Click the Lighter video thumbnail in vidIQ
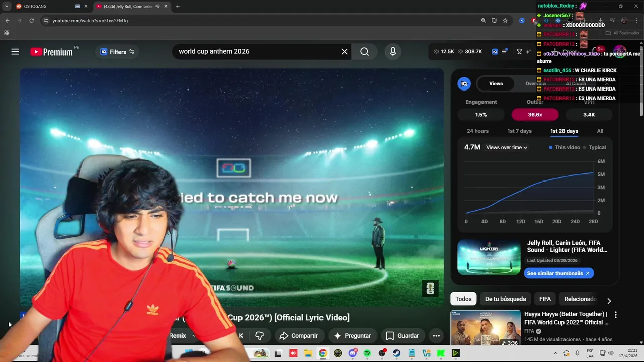644x362 pixels. tap(489, 257)
